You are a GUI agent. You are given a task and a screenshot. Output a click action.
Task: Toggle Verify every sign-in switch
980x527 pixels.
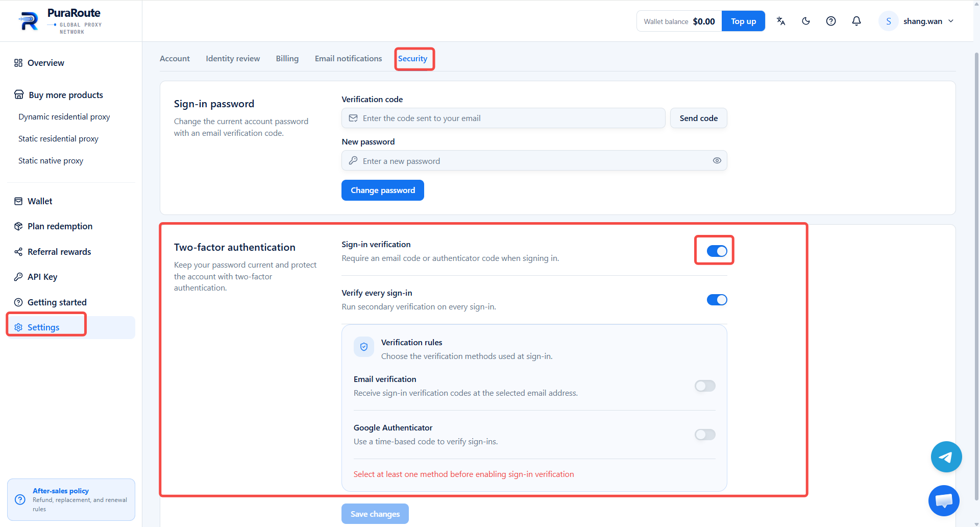pyautogui.click(x=717, y=300)
